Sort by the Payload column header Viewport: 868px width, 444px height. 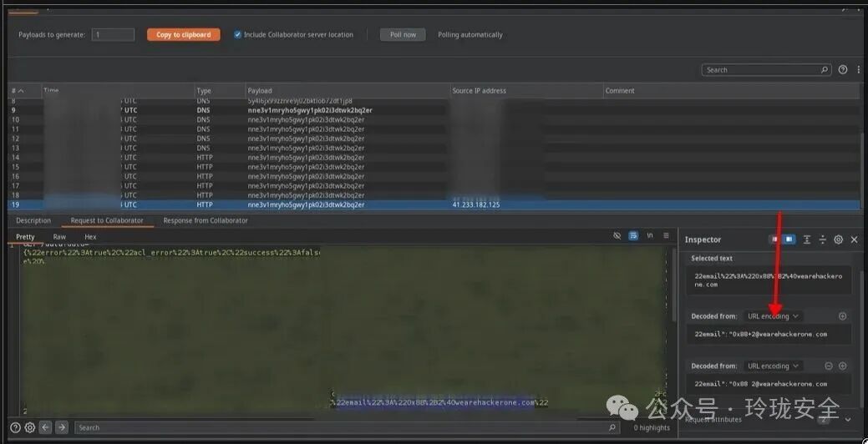click(x=348, y=91)
